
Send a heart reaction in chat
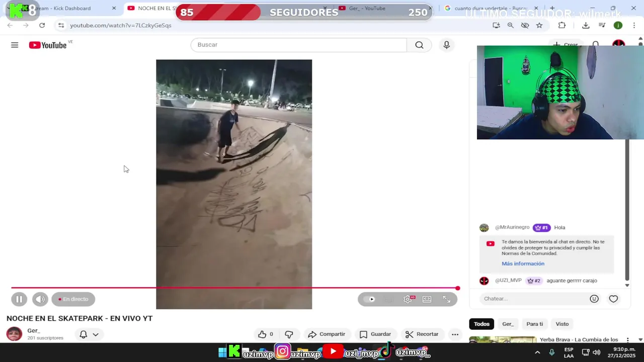pyautogui.click(x=613, y=299)
